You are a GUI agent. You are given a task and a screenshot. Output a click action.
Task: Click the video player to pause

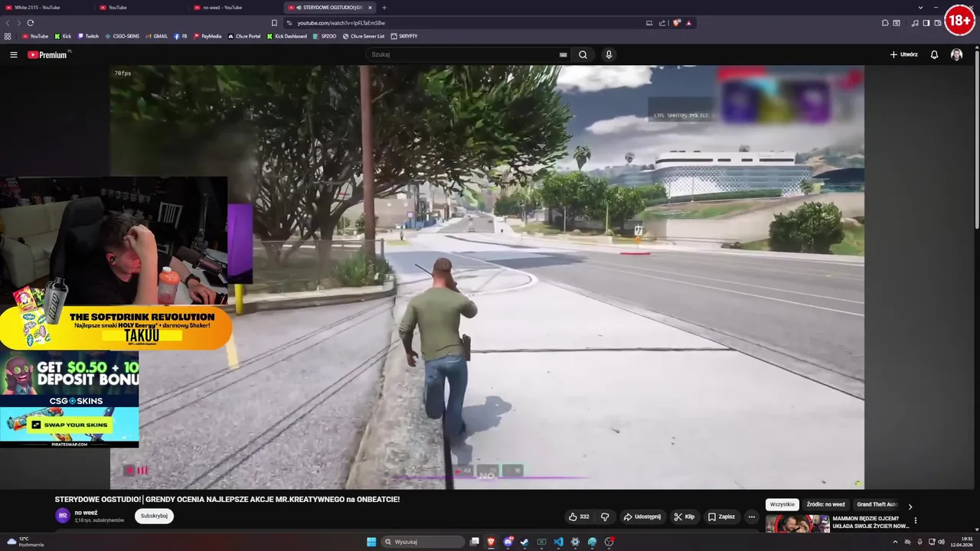tap(487, 277)
